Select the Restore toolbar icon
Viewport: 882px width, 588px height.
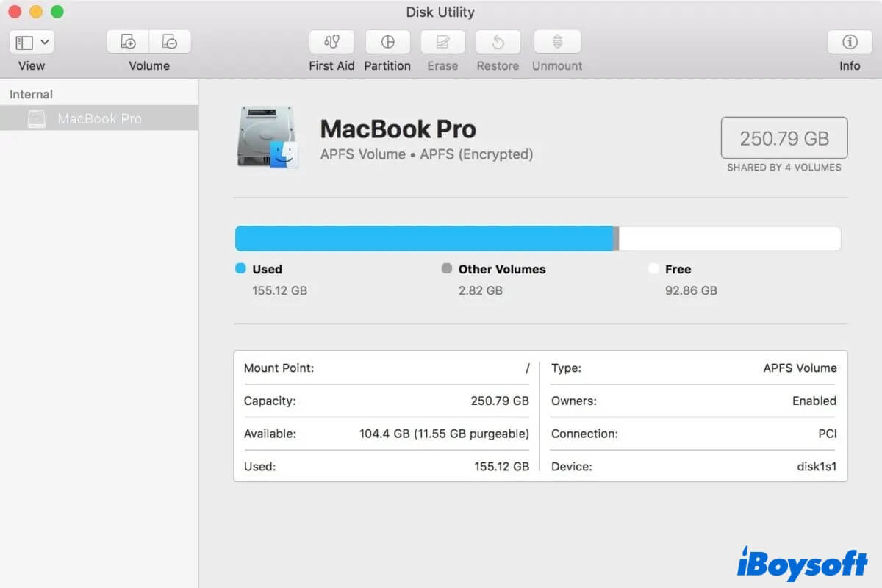pos(498,42)
